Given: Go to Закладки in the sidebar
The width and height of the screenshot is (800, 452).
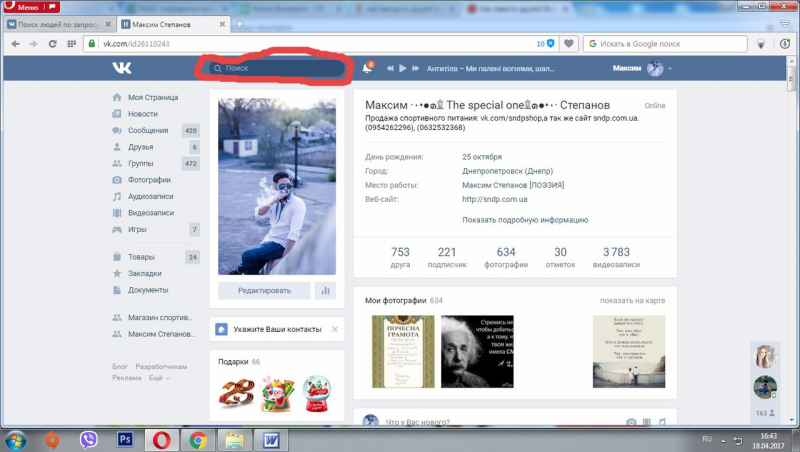Looking at the screenshot, I should (x=144, y=273).
